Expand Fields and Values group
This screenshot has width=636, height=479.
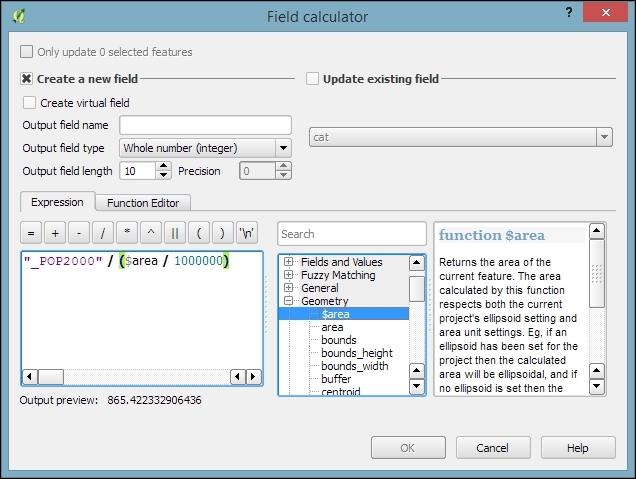click(x=288, y=262)
